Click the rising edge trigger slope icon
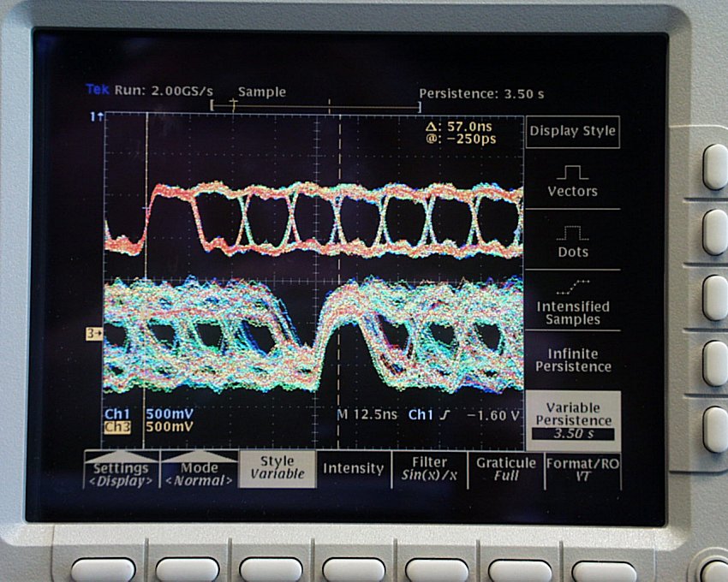This screenshot has width=728, height=582. (x=445, y=415)
